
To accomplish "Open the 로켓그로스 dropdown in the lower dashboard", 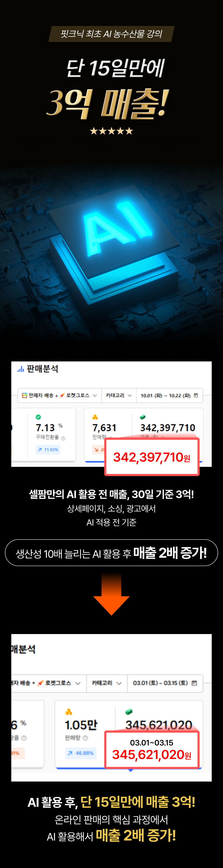I will (x=49, y=683).
